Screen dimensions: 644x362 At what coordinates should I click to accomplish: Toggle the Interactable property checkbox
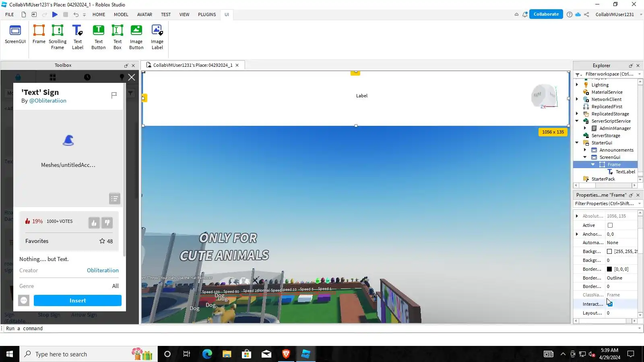click(610, 304)
